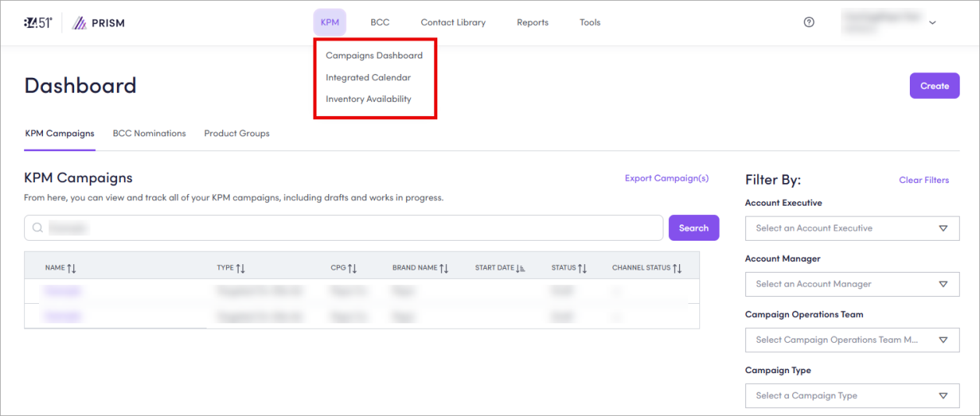The width and height of the screenshot is (980, 416).
Task: Open Campaign Operations Team dropdown
Action: tap(852, 340)
